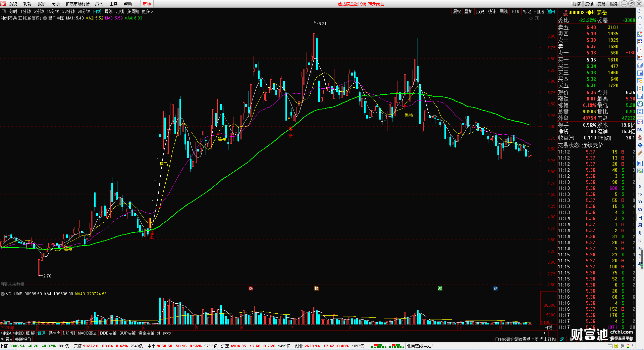Click the right sidebar vertical scrollbar handle

point(642,259)
